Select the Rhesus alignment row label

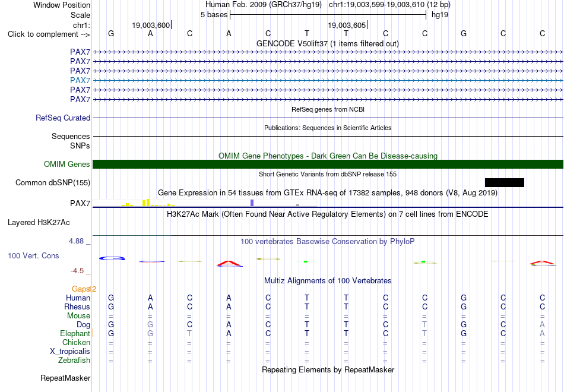pyautogui.click(x=77, y=306)
